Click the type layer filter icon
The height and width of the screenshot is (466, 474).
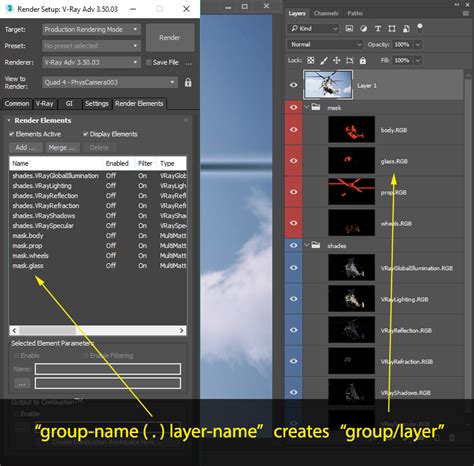click(x=378, y=29)
